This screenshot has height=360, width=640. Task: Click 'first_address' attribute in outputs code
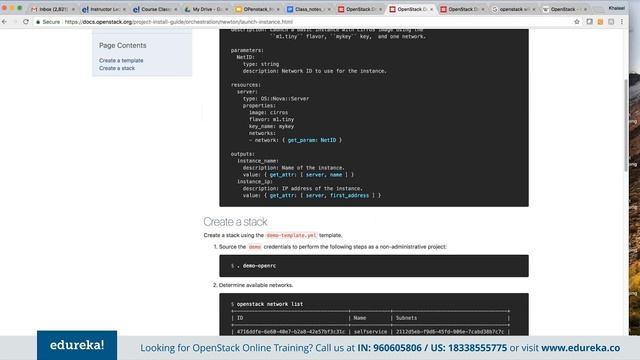[349, 196]
